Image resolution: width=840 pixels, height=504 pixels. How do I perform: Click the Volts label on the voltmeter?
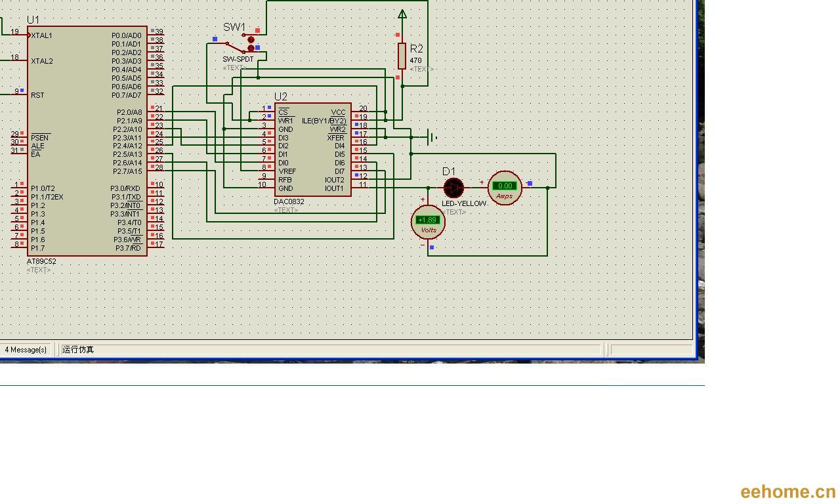click(429, 230)
